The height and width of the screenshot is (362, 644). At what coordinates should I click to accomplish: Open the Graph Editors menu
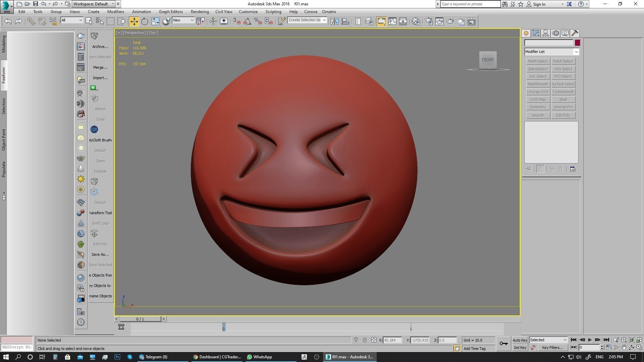click(171, 12)
